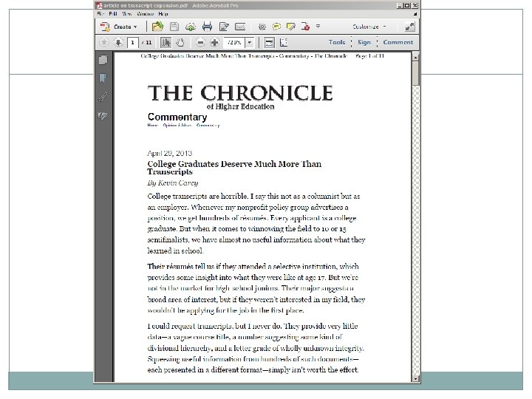
Task: Open the Customize dropdown
Action: coord(369,27)
